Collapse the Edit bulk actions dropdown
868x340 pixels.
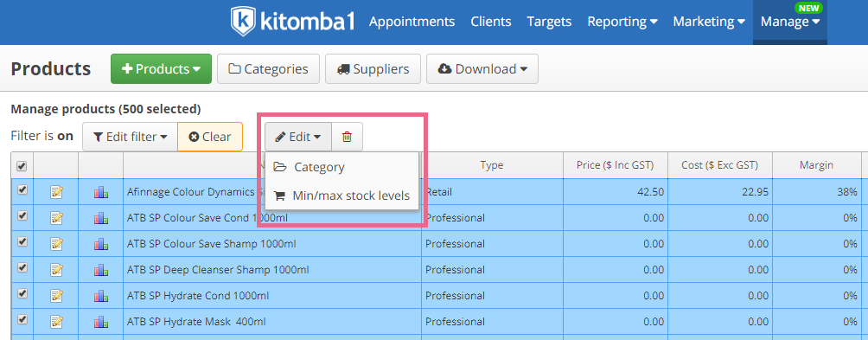click(x=297, y=137)
